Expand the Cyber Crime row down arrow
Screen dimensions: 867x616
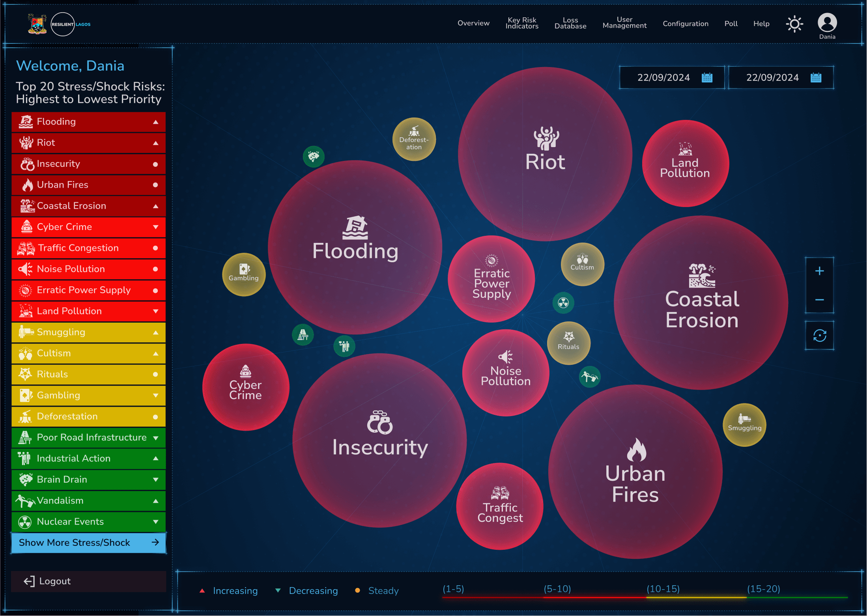pos(155,227)
